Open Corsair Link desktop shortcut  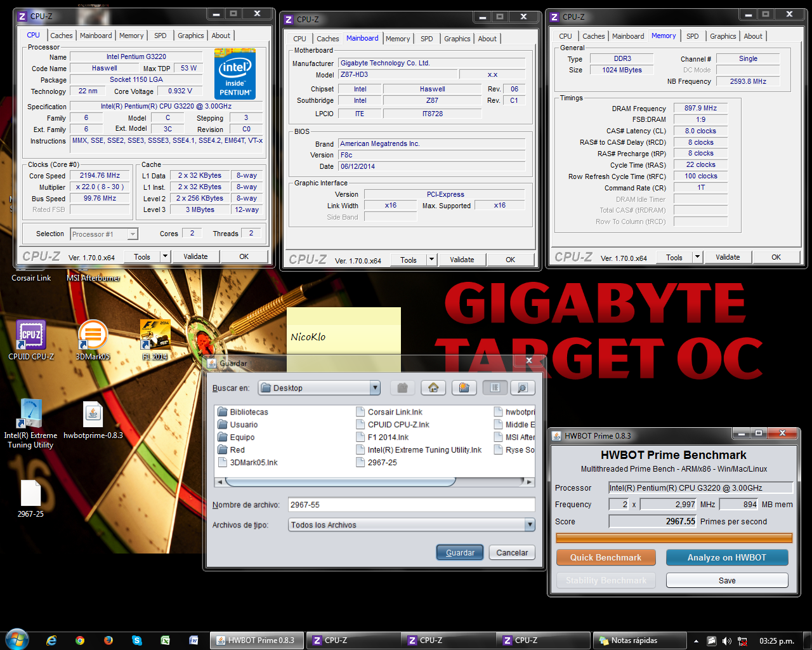31,278
